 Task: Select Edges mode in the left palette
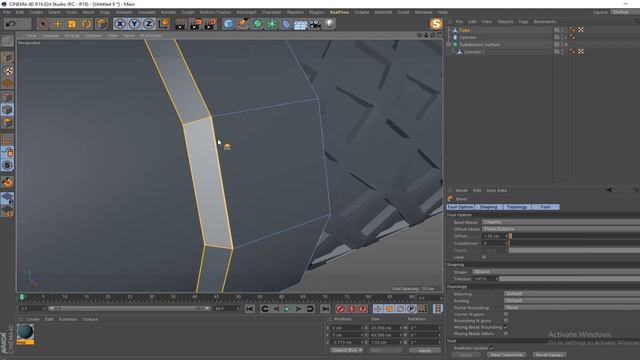point(7,110)
